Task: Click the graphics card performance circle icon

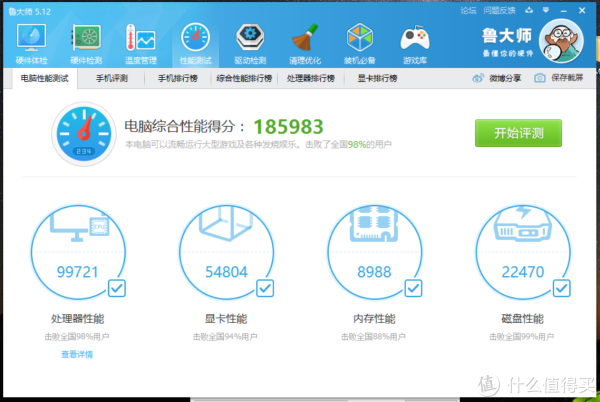Action: pyautogui.click(x=227, y=252)
